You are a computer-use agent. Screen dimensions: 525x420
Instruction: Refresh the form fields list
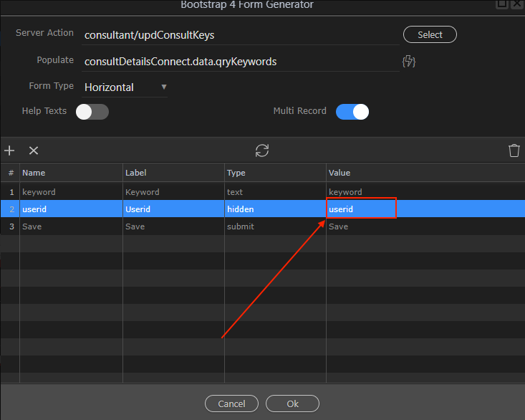262,151
